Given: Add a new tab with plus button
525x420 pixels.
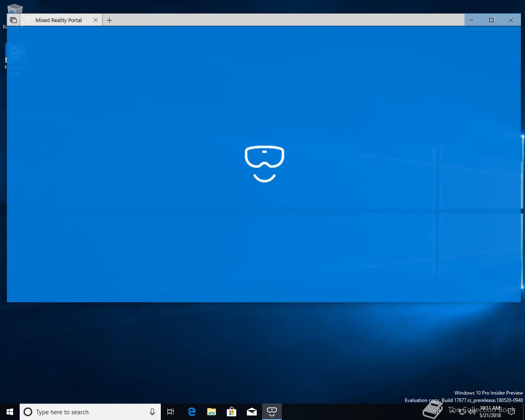Looking at the screenshot, I should click(x=109, y=20).
